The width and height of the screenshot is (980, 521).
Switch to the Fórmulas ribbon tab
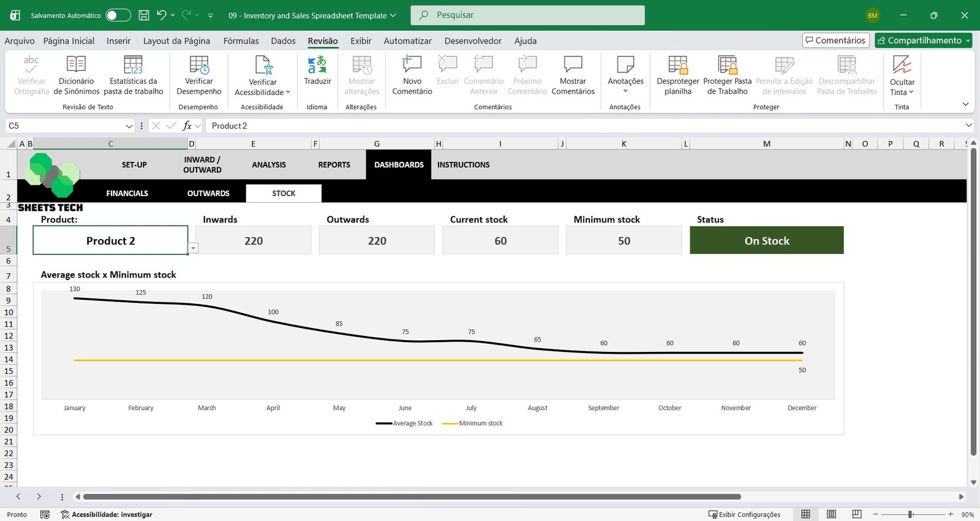click(241, 40)
